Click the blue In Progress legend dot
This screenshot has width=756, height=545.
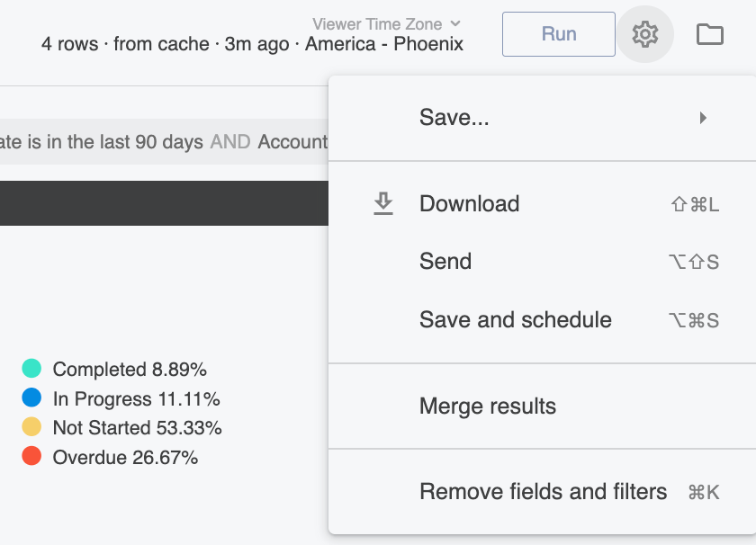31,398
